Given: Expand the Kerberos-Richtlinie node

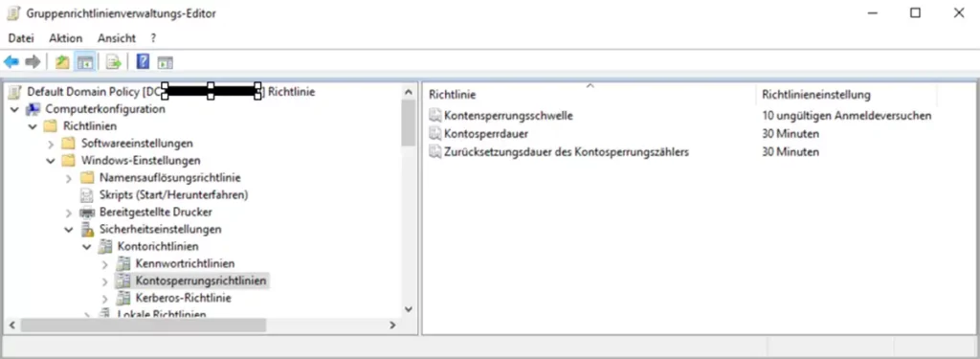Looking at the screenshot, I should [x=105, y=299].
